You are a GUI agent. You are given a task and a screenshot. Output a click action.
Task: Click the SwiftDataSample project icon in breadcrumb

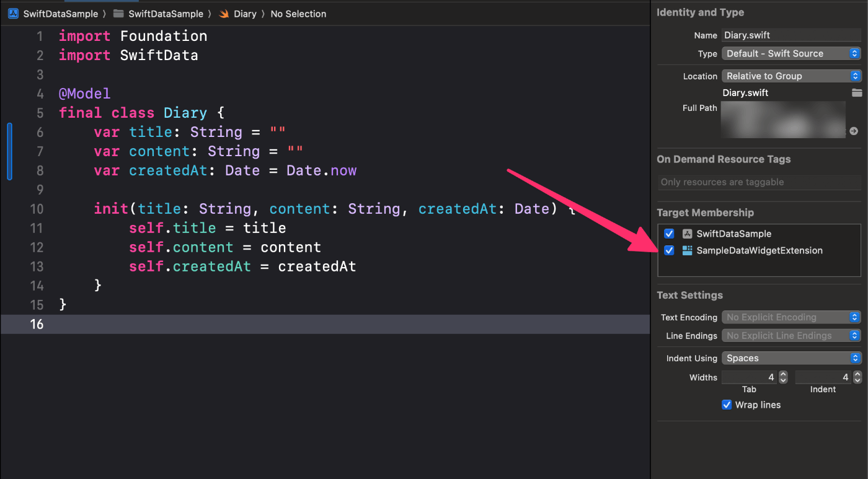pos(13,14)
